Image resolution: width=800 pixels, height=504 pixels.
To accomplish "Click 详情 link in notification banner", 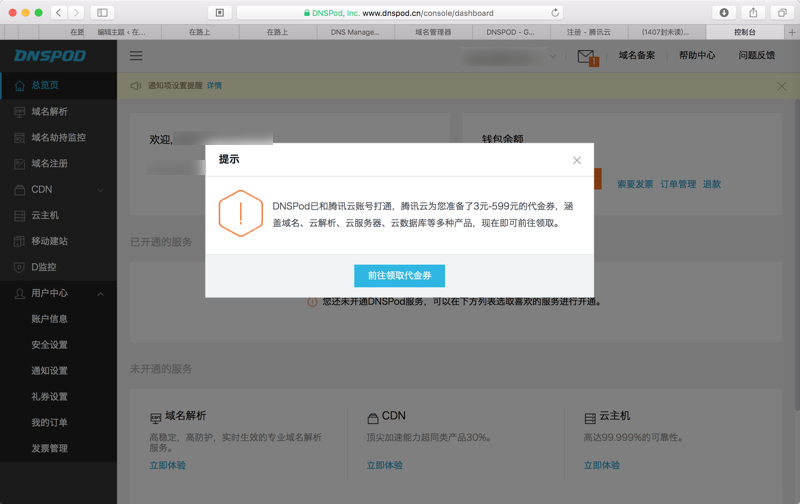I will point(214,86).
